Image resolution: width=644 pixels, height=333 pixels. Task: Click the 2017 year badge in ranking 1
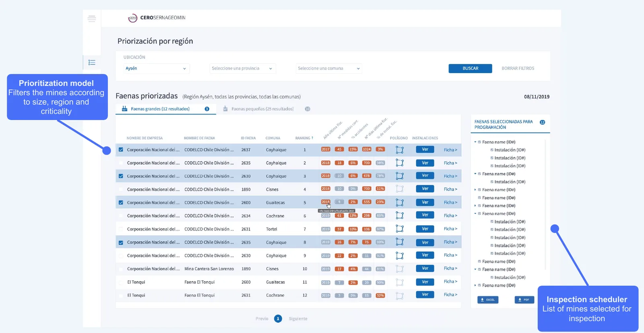point(326,149)
